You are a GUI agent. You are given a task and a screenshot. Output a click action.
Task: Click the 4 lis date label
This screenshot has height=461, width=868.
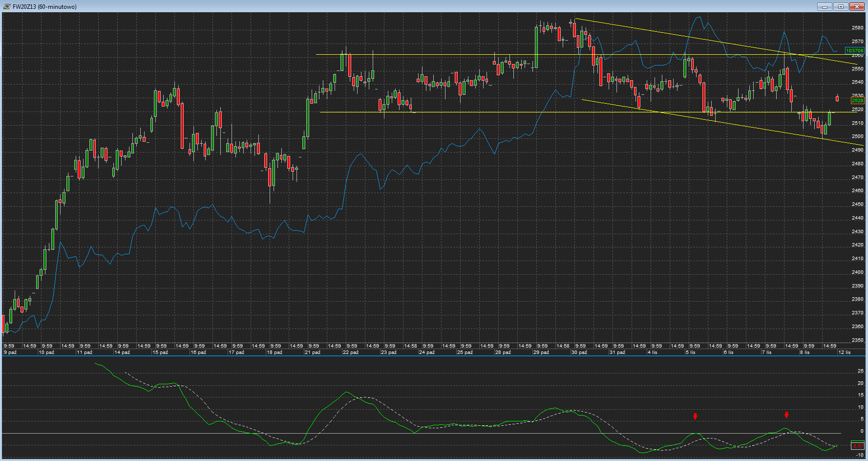point(653,352)
